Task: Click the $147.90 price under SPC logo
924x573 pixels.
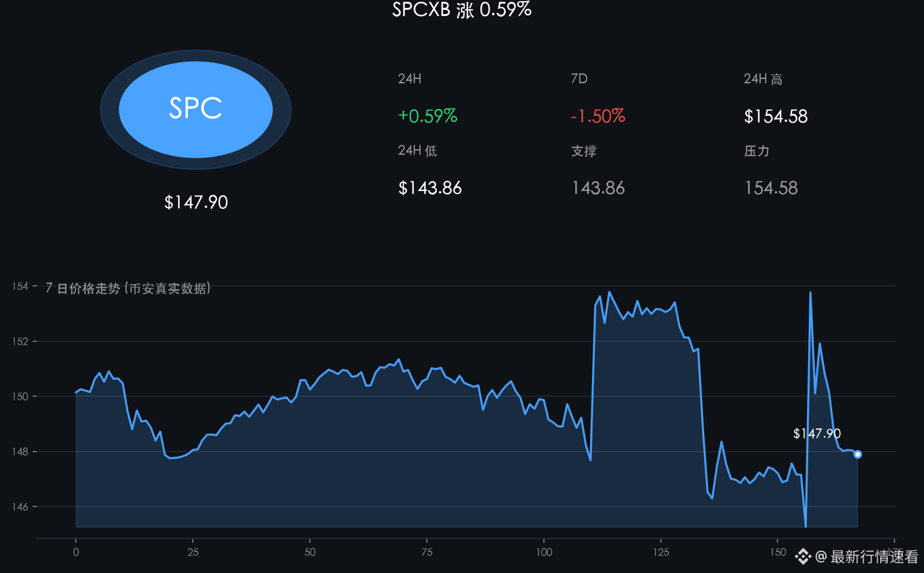Action: pos(196,202)
